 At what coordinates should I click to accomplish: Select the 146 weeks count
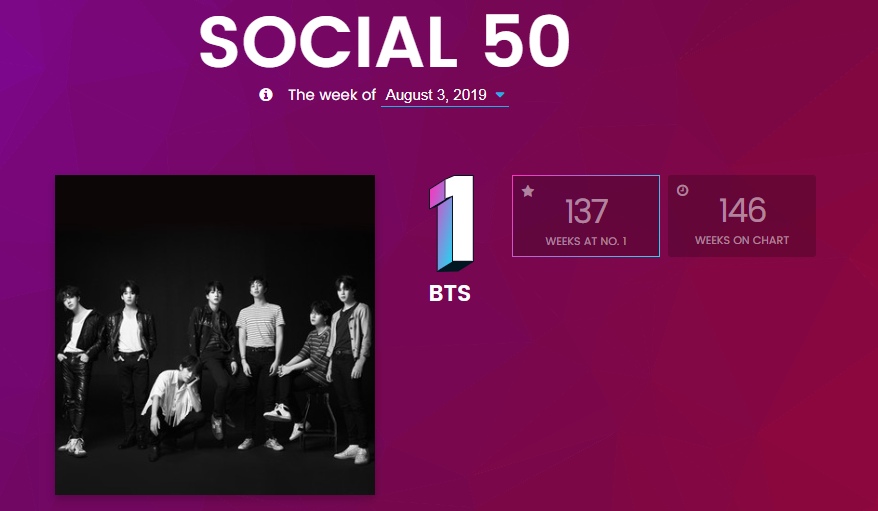tap(742, 211)
